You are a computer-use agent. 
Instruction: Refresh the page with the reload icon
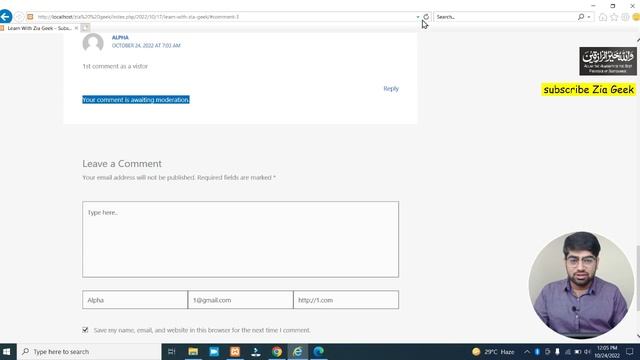tap(426, 17)
